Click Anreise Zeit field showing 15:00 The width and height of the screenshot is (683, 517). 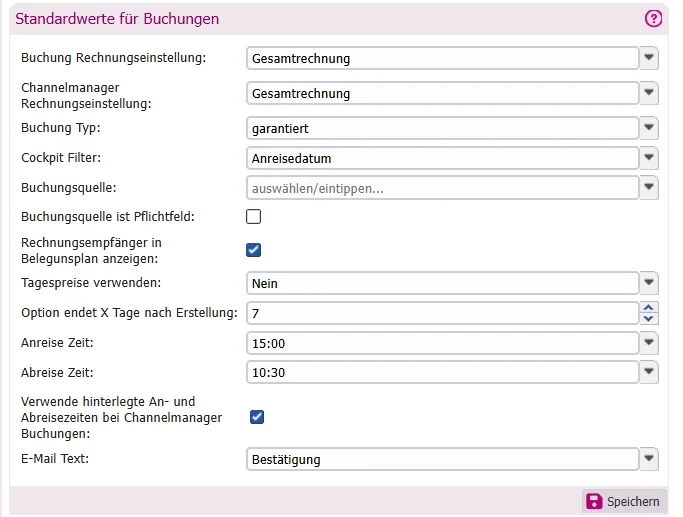pos(443,343)
